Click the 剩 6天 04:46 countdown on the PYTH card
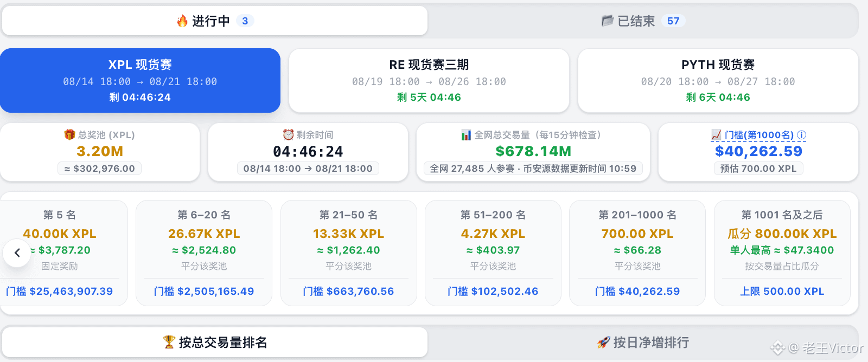 (x=718, y=98)
